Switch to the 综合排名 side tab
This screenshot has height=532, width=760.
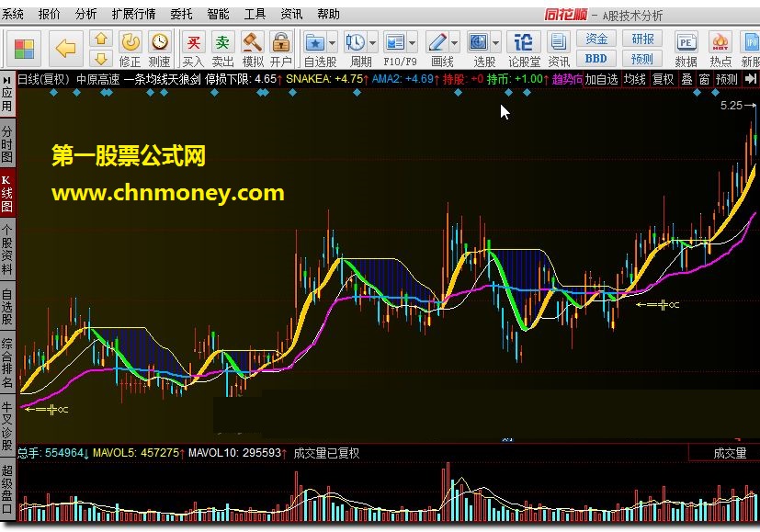coord(6,362)
